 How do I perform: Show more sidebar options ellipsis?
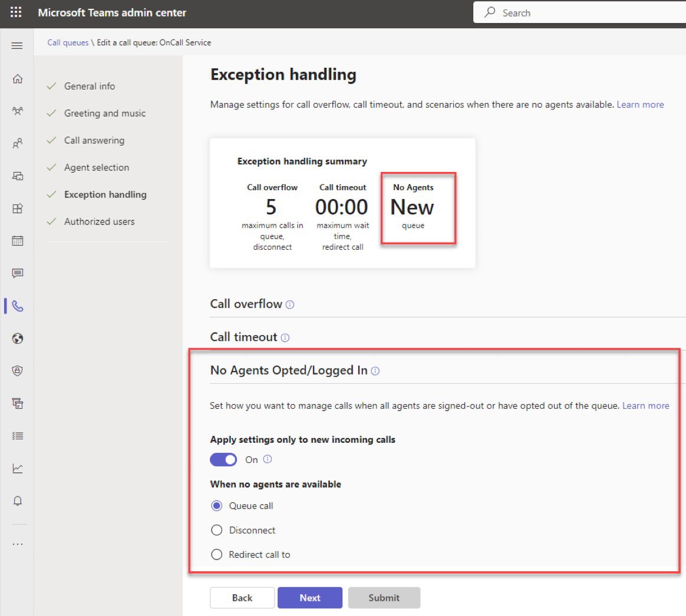point(18,544)
